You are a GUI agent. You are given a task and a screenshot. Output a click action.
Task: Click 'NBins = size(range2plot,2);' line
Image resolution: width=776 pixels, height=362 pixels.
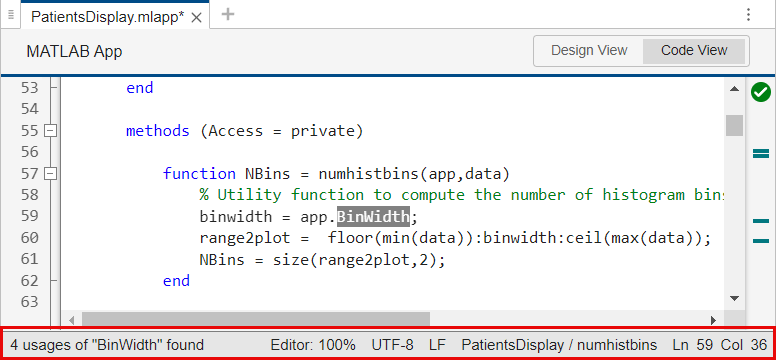point(323,260)
